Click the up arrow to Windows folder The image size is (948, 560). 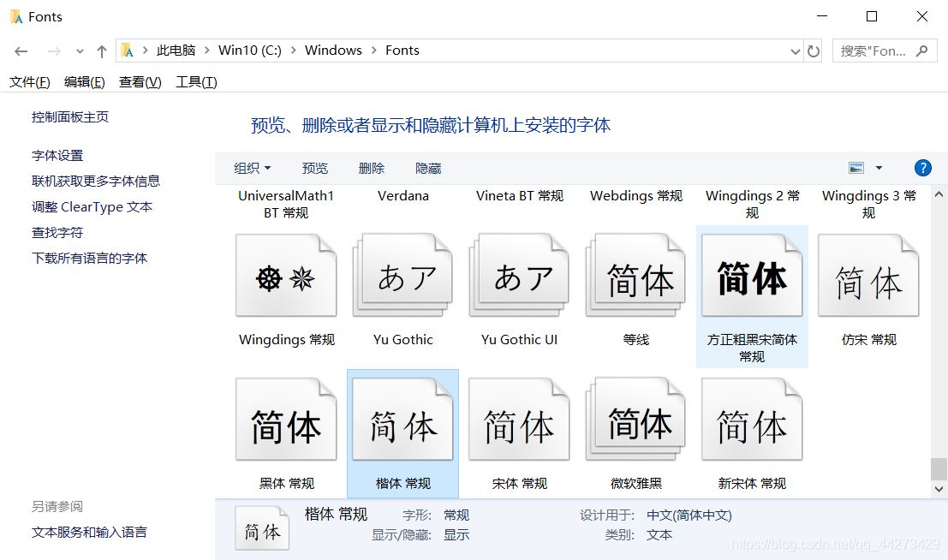coord(101,51)
